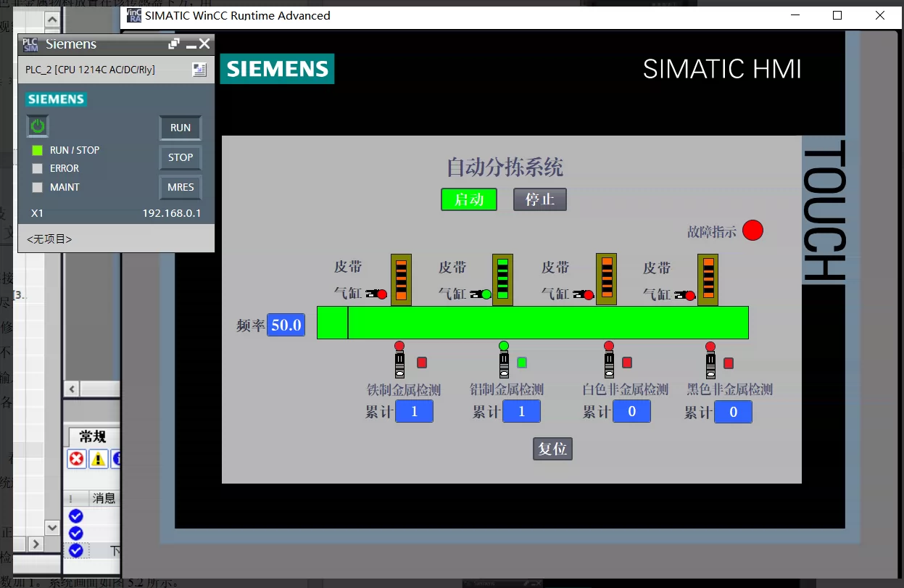The width and height of the screenshot is (904, 588).
Task: Click red indicator beside iron metal sensor
Action: pyautogui.click(x=422, y=363)
